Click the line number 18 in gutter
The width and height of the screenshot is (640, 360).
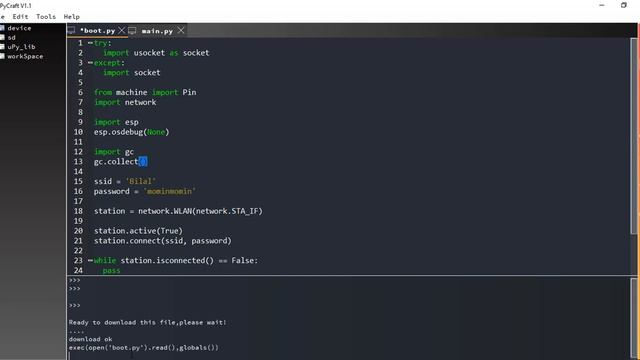coord(78,211)
